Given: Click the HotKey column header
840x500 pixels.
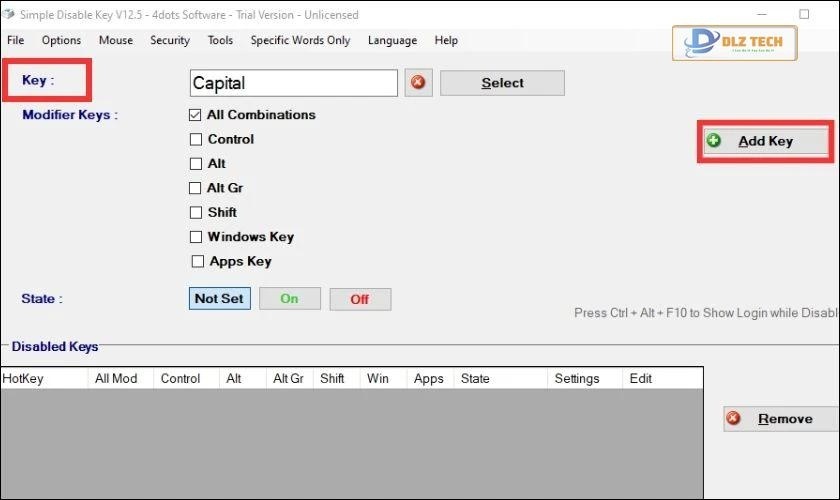Looking at the screenshot, I should coord(44,378).
